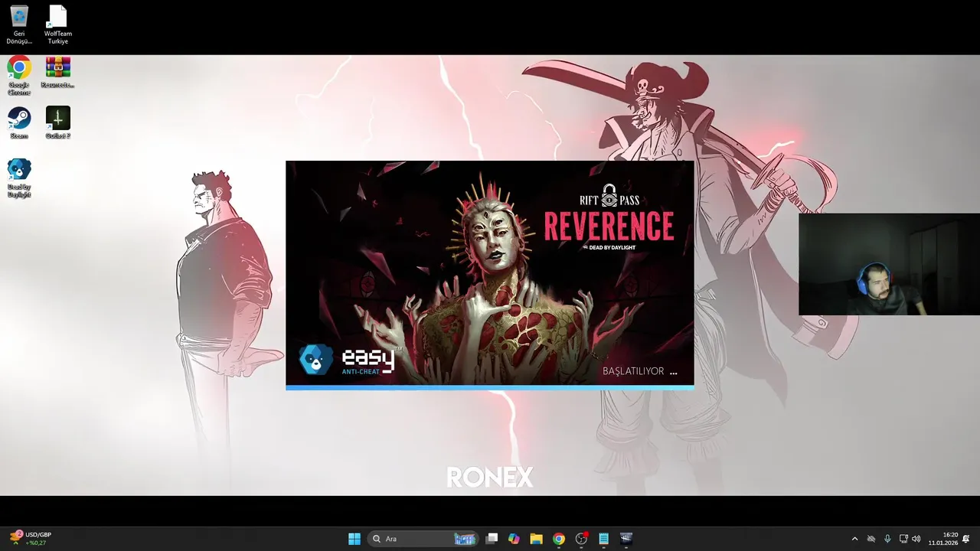This screenshot has height=551, width=980.
Task: Click the taskbar Ara search box
Action: [x=423, y=539]
